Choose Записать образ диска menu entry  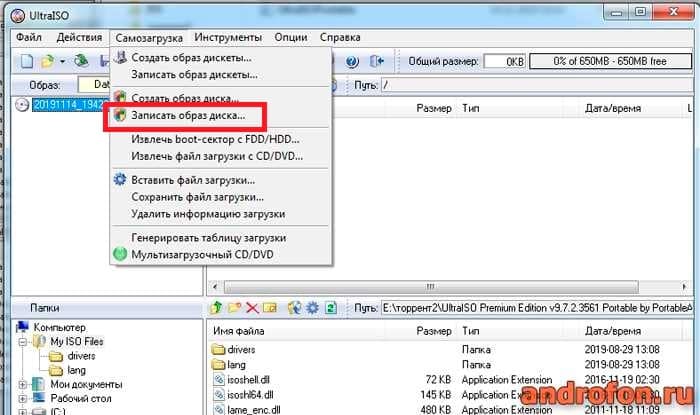(x=221, y=115)
